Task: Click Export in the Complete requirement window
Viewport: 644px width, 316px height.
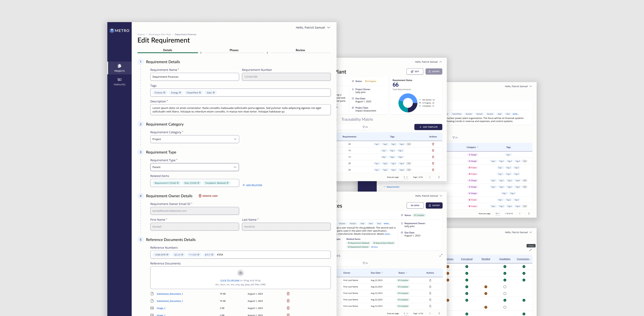Action: 434,205
